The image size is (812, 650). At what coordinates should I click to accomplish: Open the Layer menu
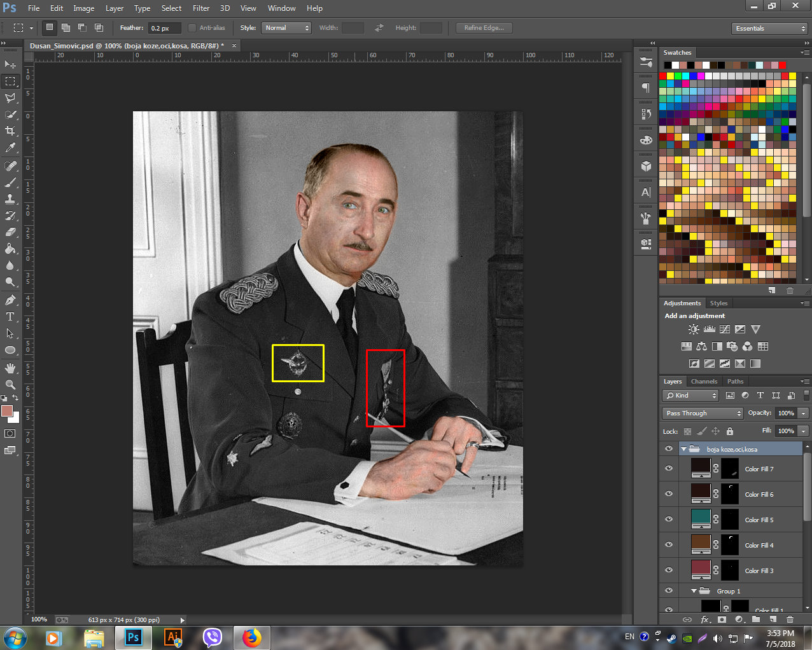(115, 8)
